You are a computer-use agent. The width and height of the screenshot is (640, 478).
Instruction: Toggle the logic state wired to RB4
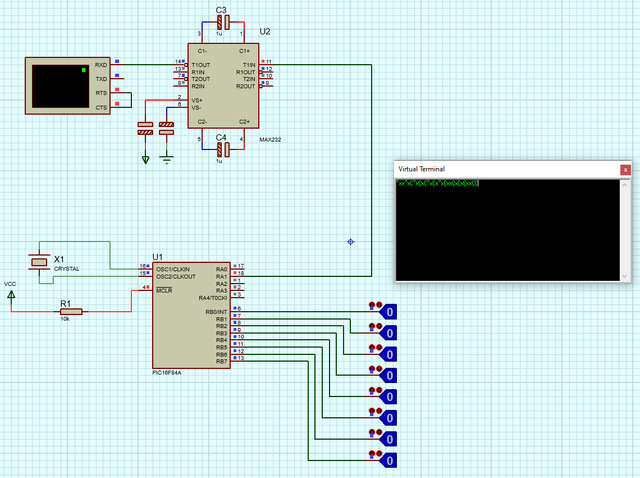(389, 397)
